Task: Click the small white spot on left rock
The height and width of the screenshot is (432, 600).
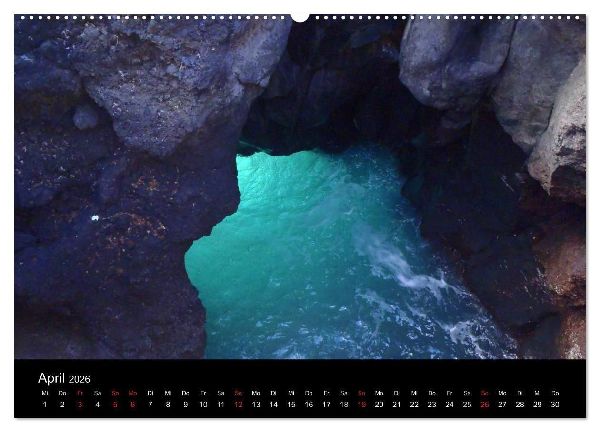Action: click(x=95, y=218)
